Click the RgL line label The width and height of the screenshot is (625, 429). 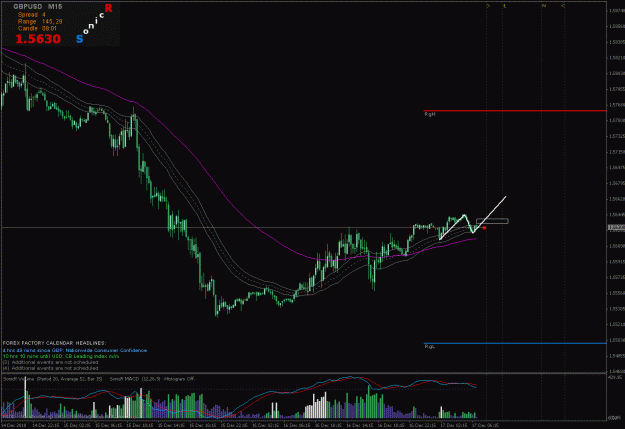tap(430, 347)
